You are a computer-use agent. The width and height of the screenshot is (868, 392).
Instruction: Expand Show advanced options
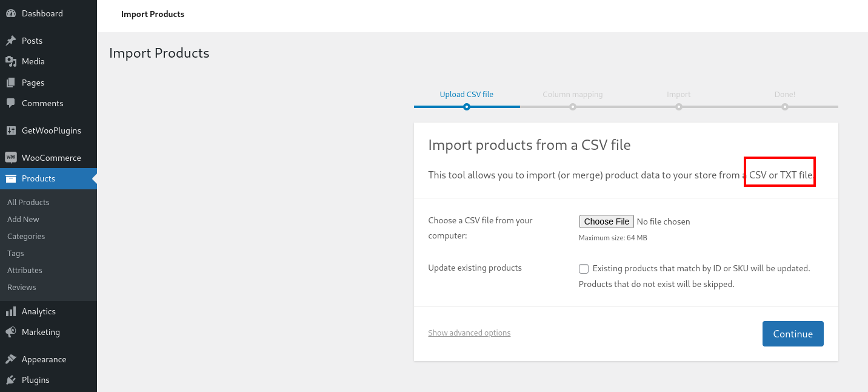[x=469, y=333]
